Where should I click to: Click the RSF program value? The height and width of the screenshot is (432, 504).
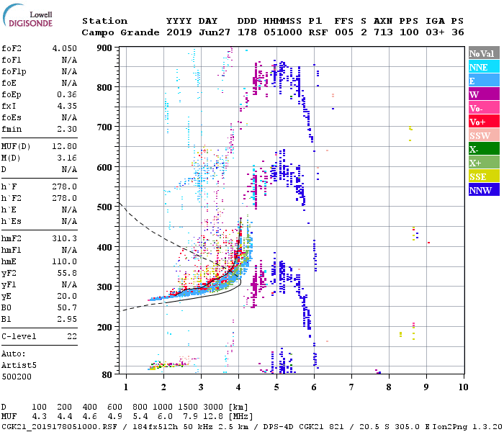click(318, 32)
